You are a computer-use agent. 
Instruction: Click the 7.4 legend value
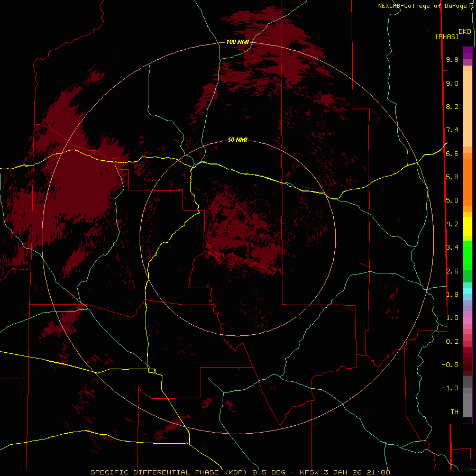click(452, 130)
